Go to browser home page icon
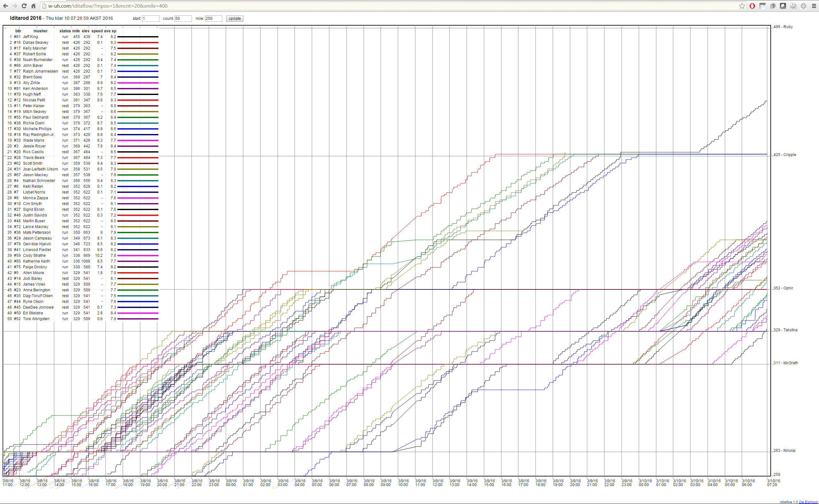The width and height of the screenshot is (819, 504). [x=33, y=6]
